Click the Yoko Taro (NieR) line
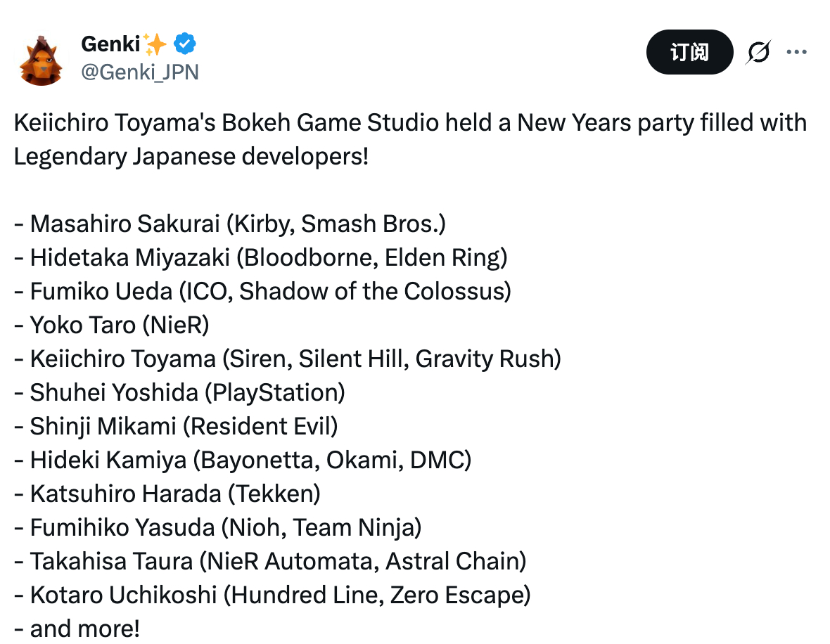 111,325
